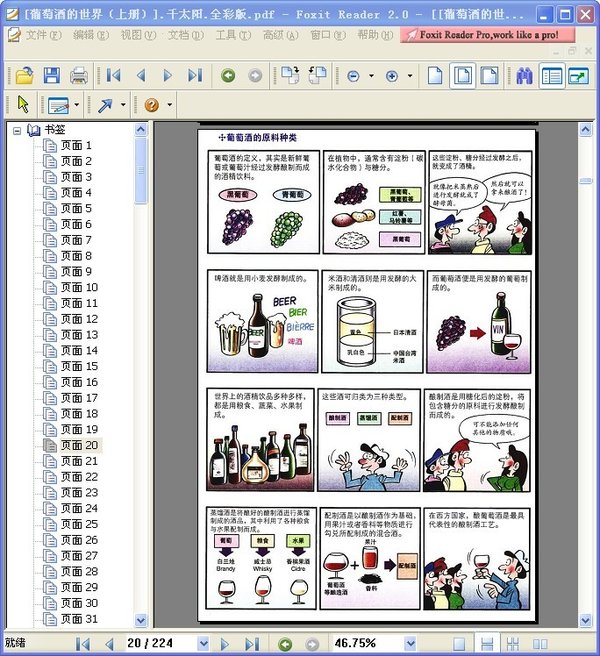Select single page layout in status bar

point(459,644)
